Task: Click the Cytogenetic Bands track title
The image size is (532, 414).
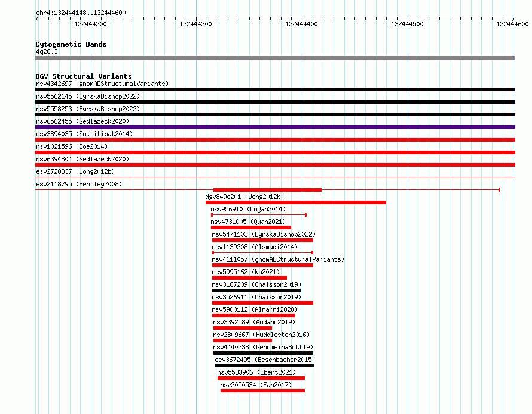Action: pos(71,44)
